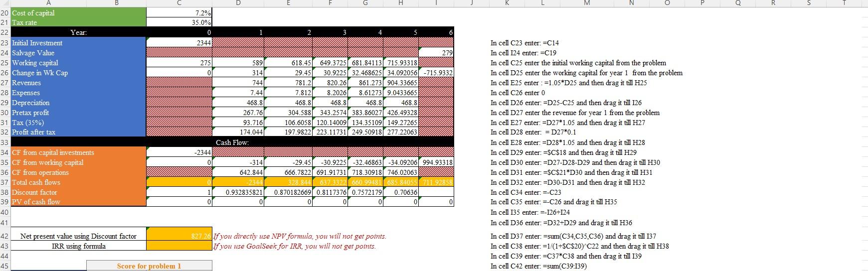Click the Initial Investment value 2344
The image size is (868, 271).
click(x=179, y=43)
